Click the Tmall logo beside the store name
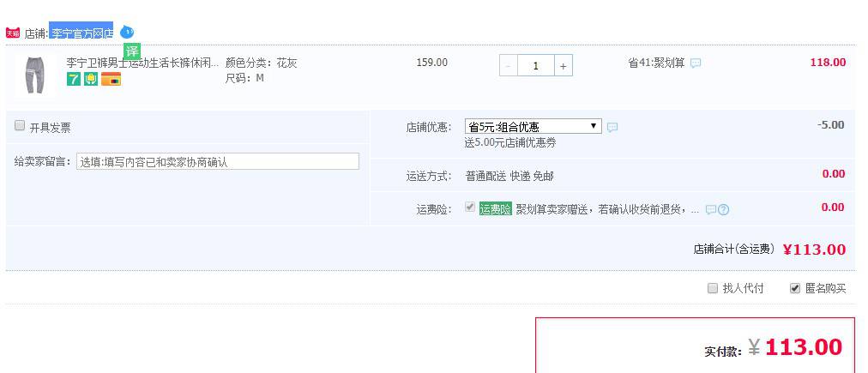This screenshot has width=868, height=373. pyautogui.click(x=13, y=33)
